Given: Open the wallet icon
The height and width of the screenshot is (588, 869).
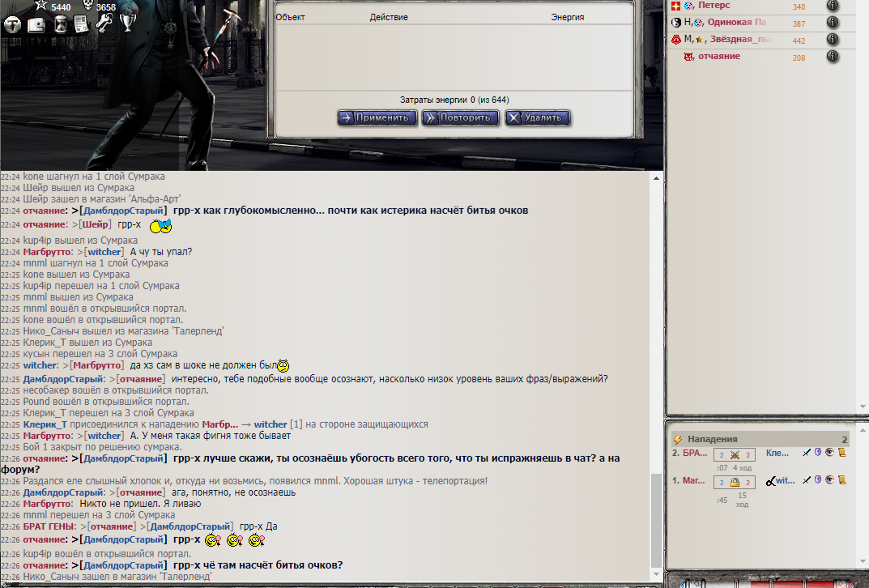Looking at the screenshot, I should (36, 24).
